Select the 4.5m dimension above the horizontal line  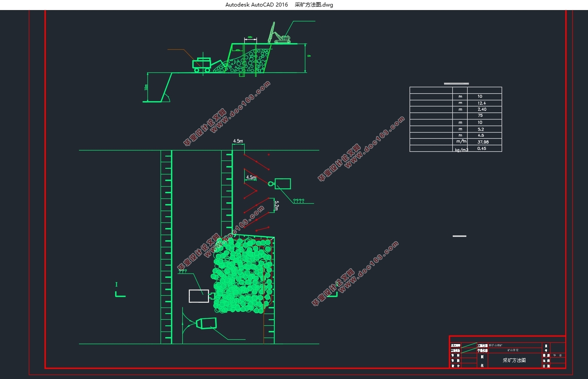[x=238, y=141]
